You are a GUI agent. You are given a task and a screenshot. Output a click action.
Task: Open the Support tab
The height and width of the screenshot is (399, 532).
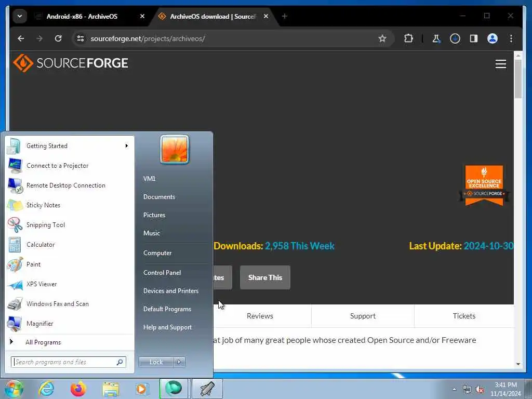(x=363, y=316)
